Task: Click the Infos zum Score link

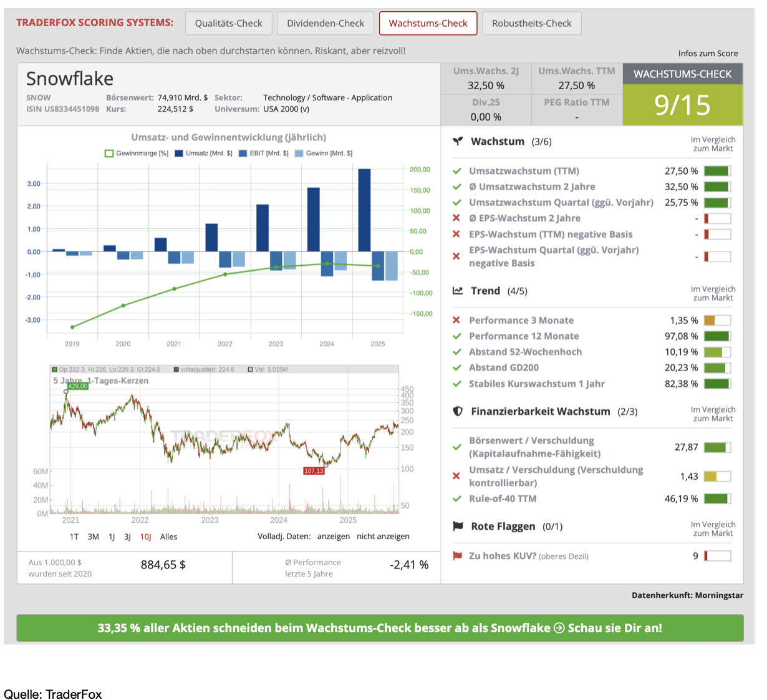Action: tap(708, 54)
